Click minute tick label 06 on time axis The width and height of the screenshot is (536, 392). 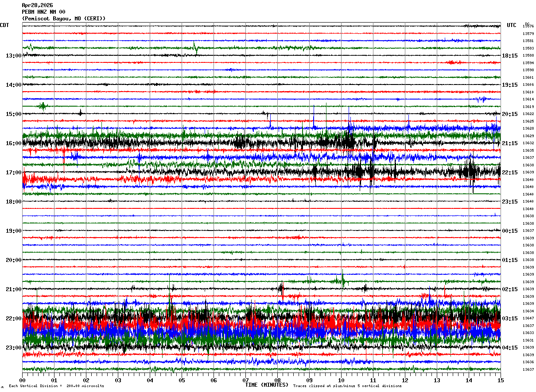click(214, 380)
